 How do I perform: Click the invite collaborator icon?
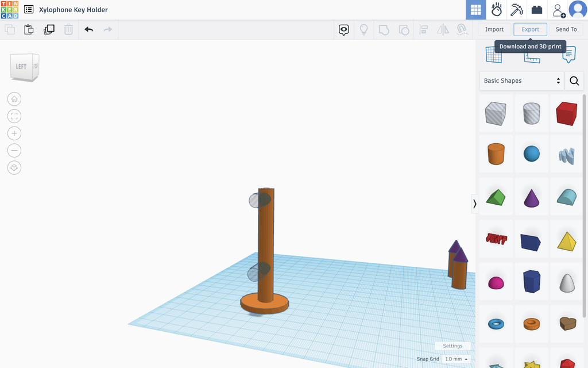[x=558, y=10]
